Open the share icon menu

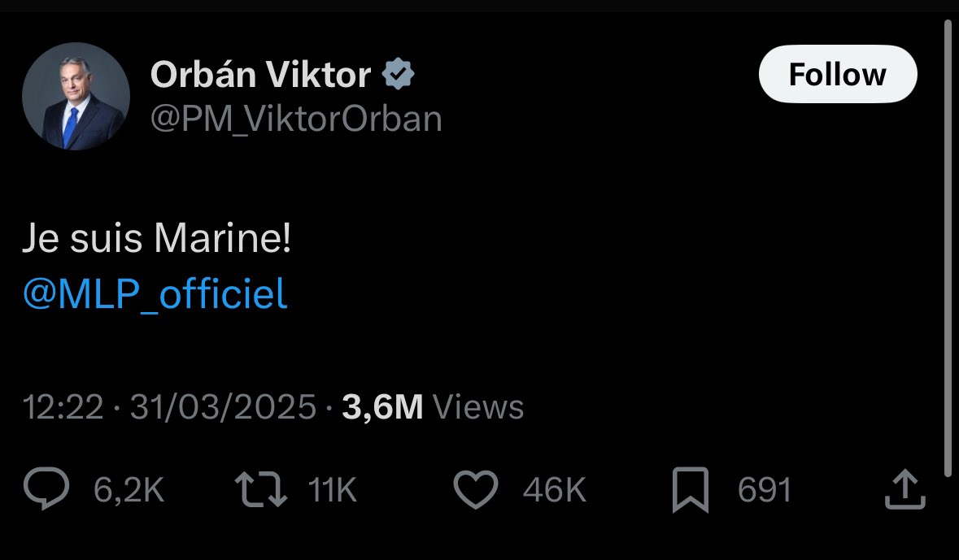click(903, 490)
